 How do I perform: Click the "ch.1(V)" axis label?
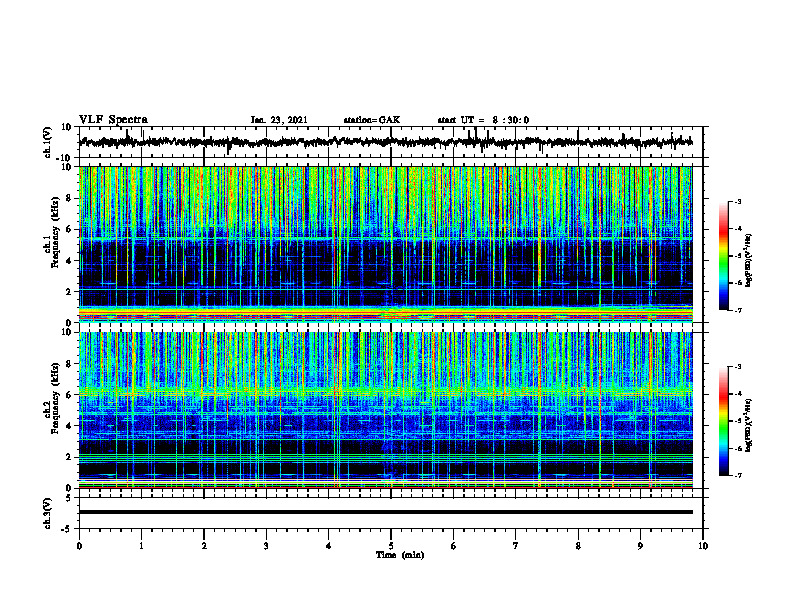(x=47, y=142)
